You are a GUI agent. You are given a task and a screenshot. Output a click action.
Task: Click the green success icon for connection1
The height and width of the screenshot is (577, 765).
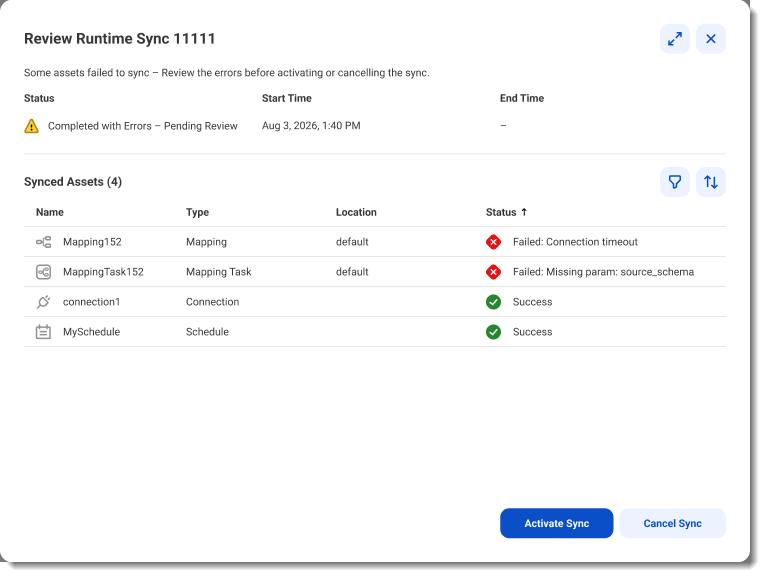coord(493,302)
